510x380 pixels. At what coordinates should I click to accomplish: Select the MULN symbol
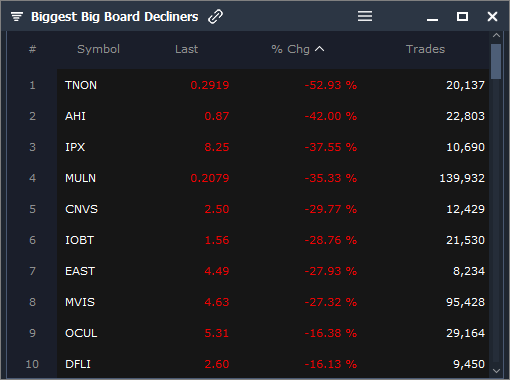[x=80, y=178]
